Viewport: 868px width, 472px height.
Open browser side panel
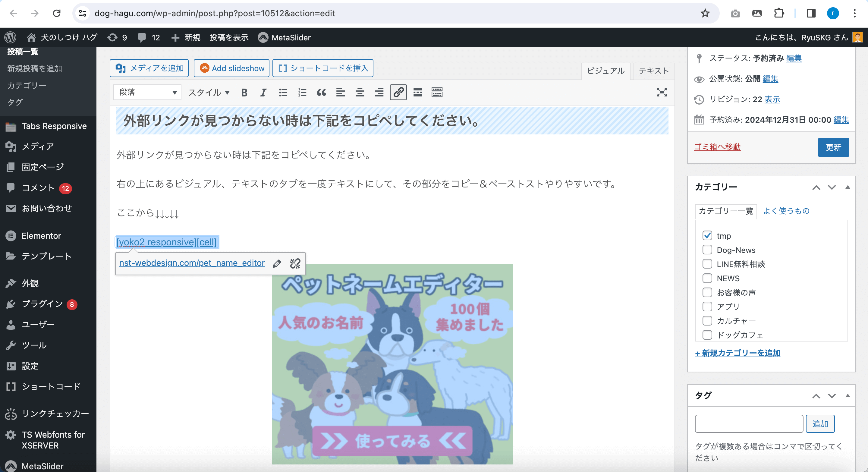click(x=811, y=13)
